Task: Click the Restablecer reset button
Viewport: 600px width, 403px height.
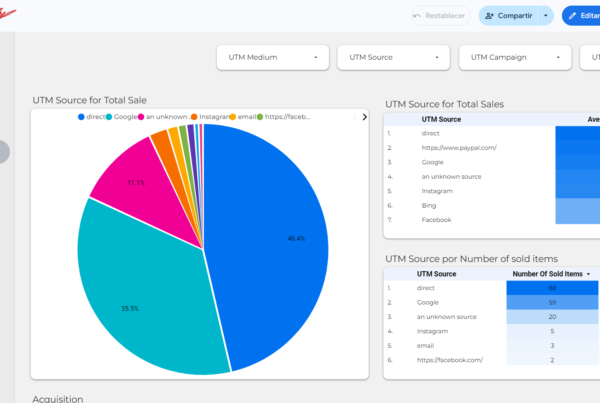Action: click(x=441, y=16)
